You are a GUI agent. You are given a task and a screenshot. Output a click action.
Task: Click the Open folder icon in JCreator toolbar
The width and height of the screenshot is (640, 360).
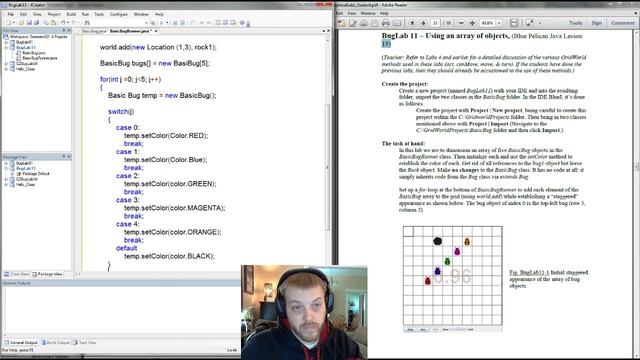[x=21, y=23]
